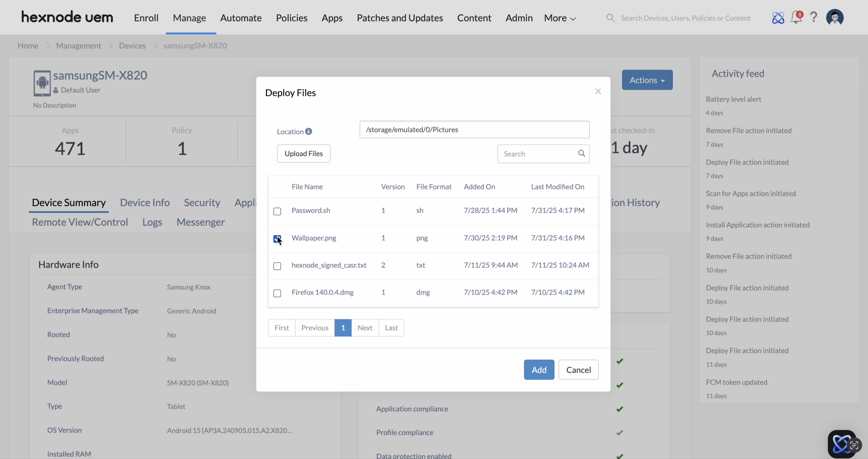Click the search magnifier icon in top bar
Screen dimensions: 868x459
tap(611, 18)
